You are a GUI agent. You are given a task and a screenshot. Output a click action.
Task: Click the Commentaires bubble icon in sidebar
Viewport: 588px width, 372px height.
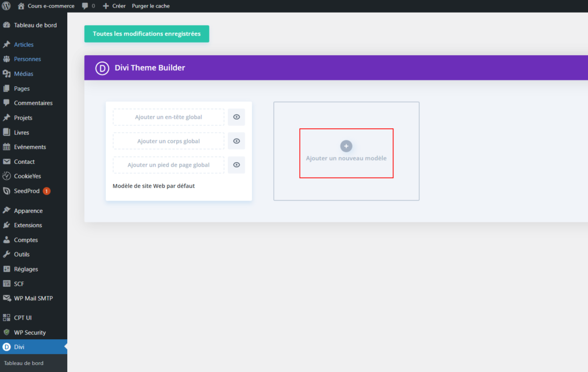tap(6, 103)
